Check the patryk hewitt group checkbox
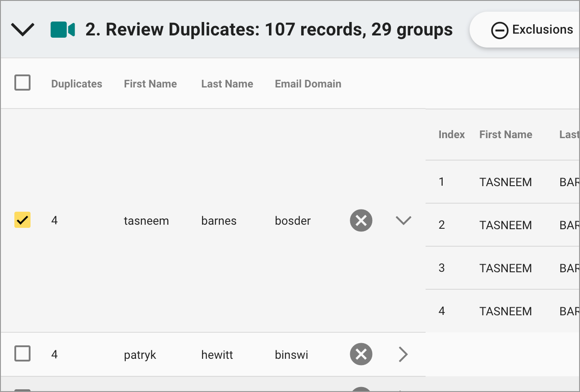Viewport: 580px width, 392px height. 22,354
